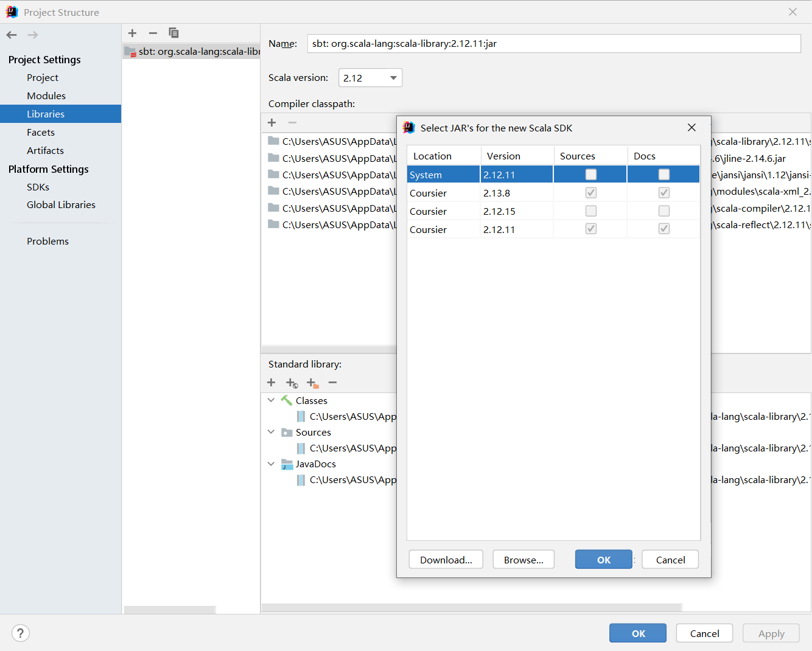This screenshot has height=651, width=812.
Task: Toggle Sources checkbox for Coursier 2.12.11
Action: (x=590, y=229)
